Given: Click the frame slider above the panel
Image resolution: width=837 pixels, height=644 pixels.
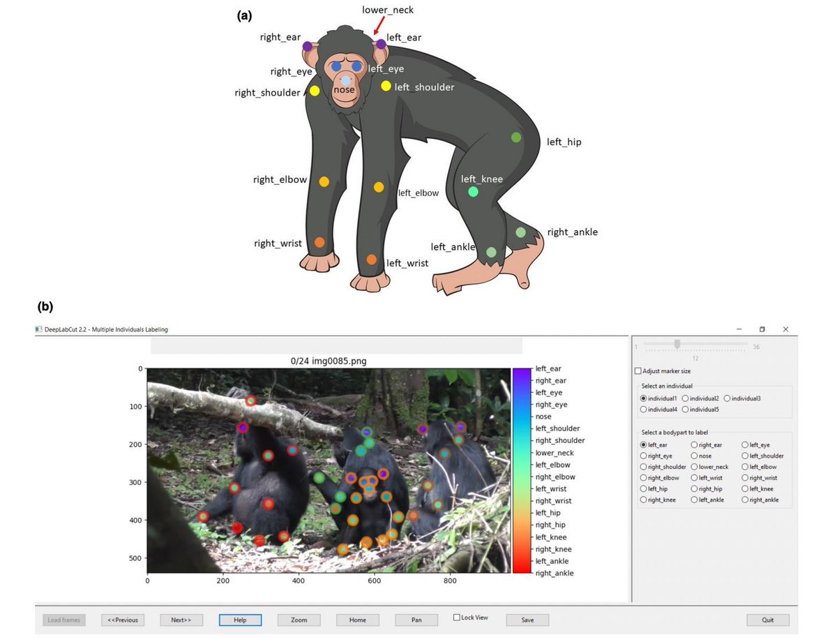Looking at the screenshot, I should pos(677,343).
